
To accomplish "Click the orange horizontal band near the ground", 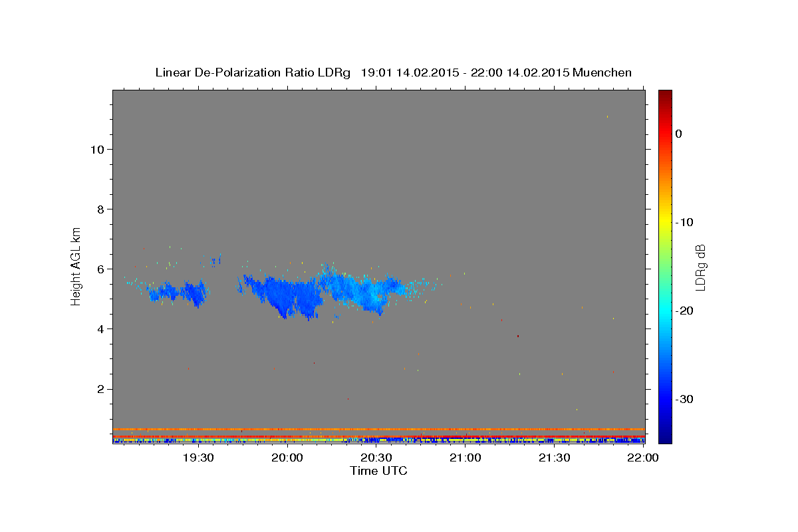I will pos(378,429).
